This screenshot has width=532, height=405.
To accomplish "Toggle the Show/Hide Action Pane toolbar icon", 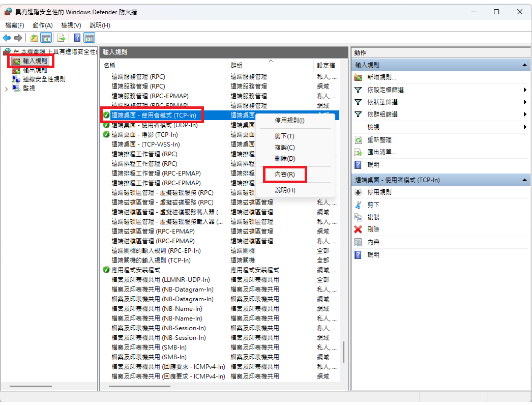I will (90, 38).
